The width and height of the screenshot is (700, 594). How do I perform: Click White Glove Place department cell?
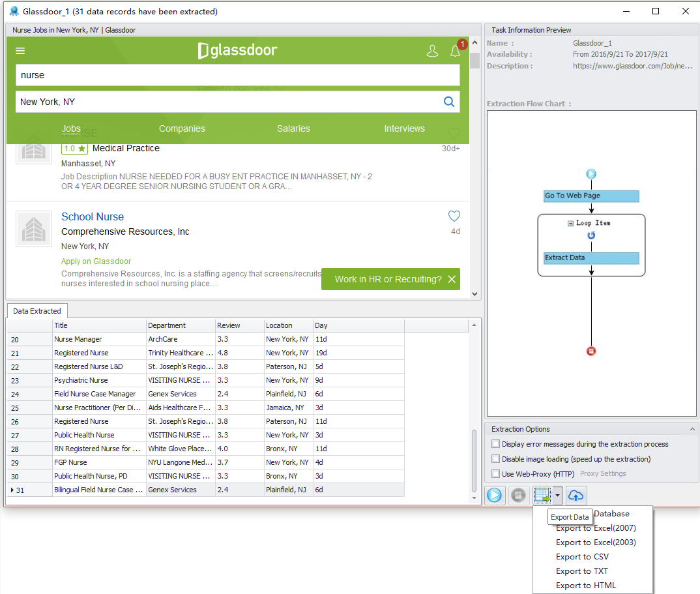coord(181,449)
